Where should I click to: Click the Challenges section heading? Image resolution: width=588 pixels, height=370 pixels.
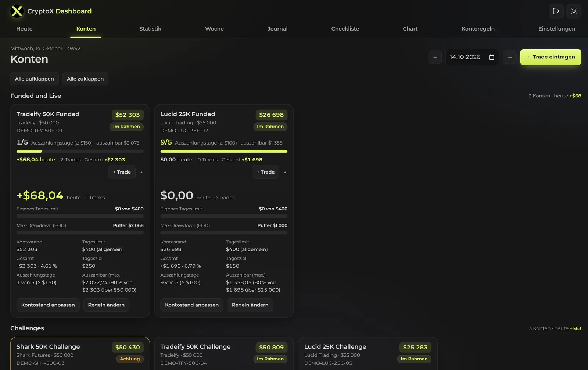coord(27,328)
